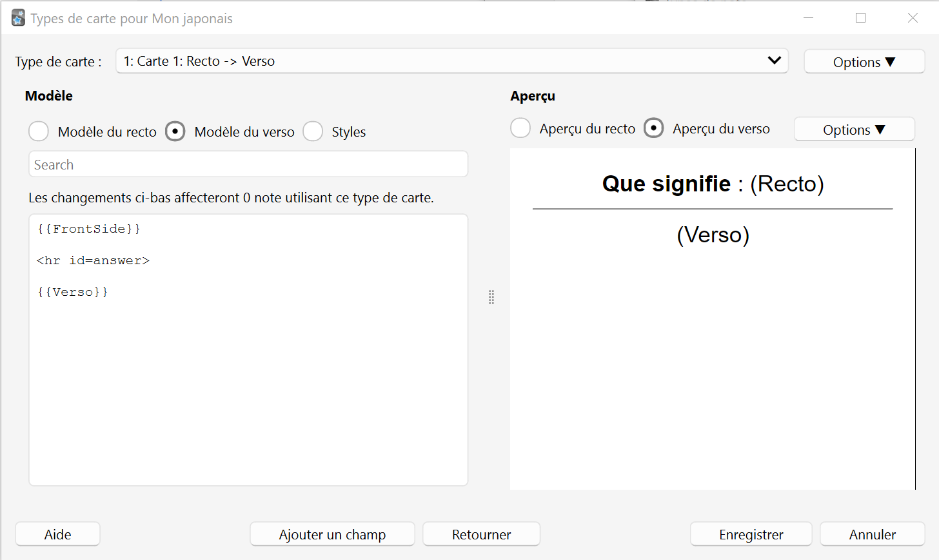Select the Modèle du verso radio button
Screen dimensions: 939x560
pyautogui.click(x=175, y=131)
